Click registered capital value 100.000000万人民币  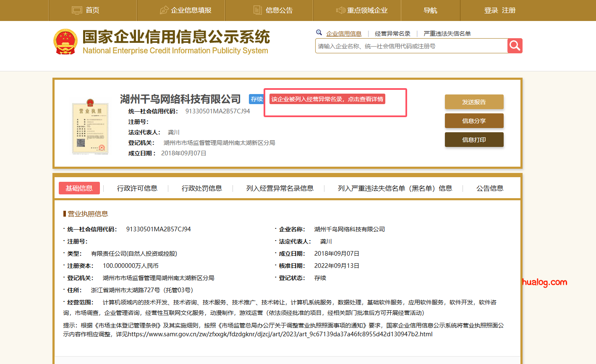pyautogui.click(x=131, y=266)
